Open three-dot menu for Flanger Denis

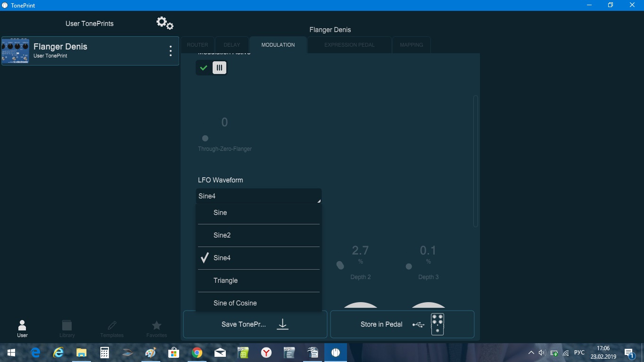click(171, 51)
